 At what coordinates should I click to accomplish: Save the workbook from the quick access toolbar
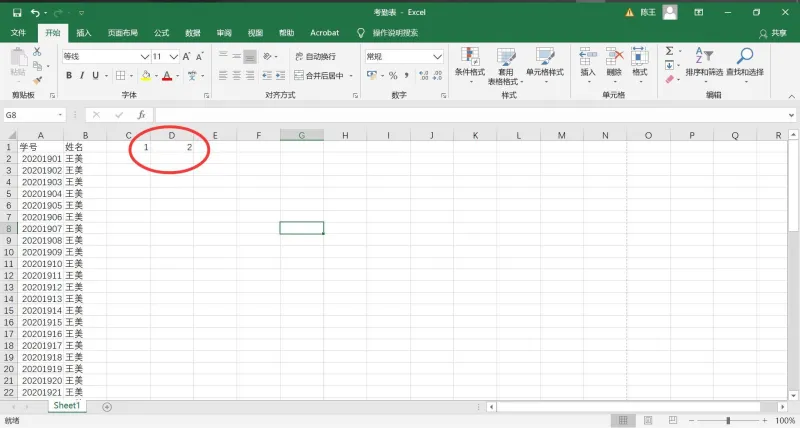point(17,12)
